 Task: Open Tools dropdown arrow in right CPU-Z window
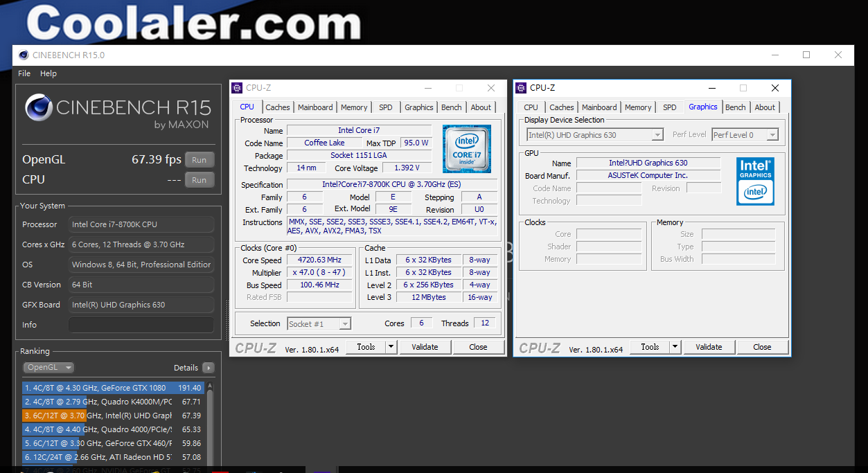point(675,347)
